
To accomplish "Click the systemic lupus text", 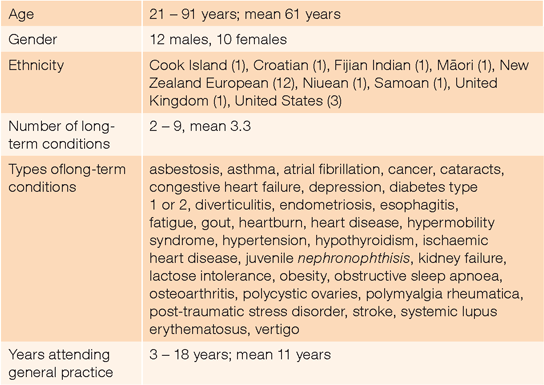I will 449,311.
